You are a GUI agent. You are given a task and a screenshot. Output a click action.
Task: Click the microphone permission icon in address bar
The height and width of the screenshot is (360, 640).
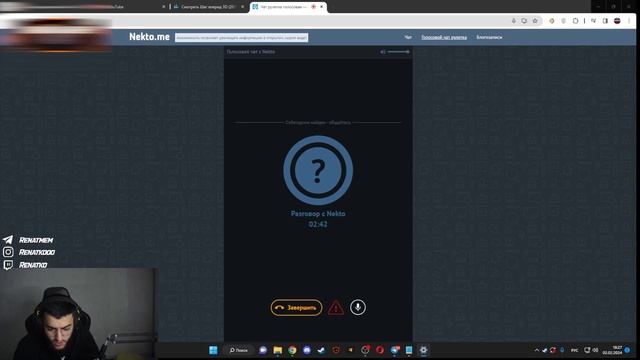click(513, 21)
